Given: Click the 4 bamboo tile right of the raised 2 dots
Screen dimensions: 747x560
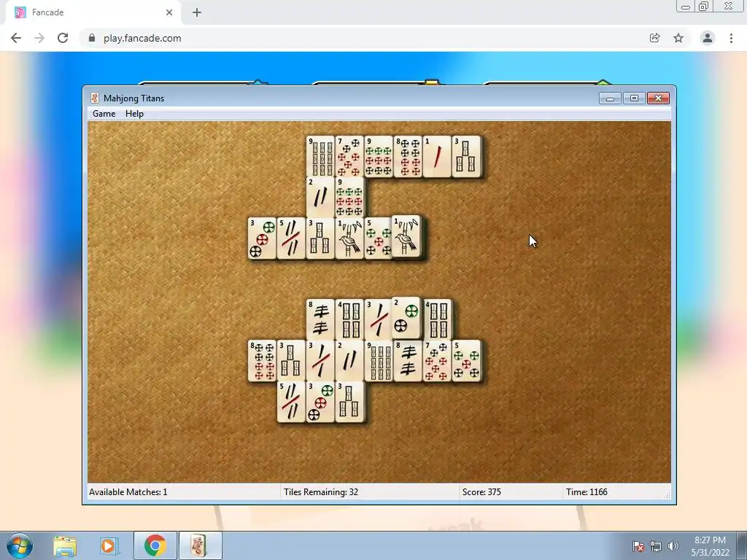Looking at the screenshot, I should pos(437,319).
